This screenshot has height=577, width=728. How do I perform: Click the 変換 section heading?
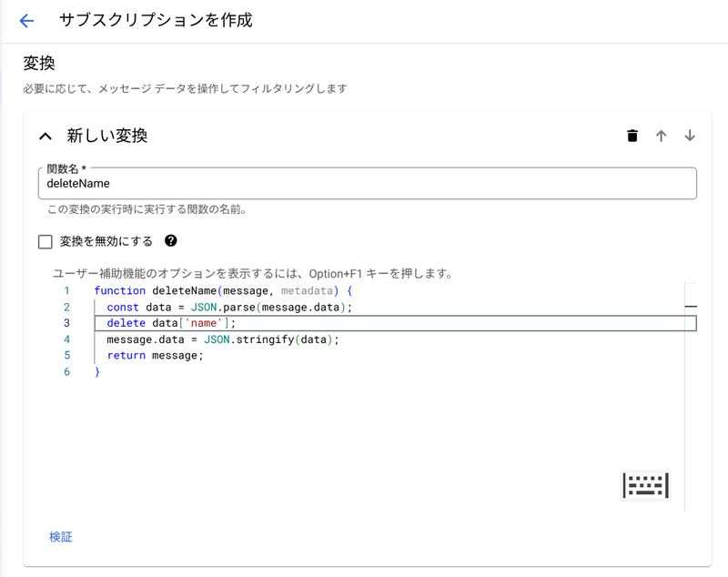(39, 63)
